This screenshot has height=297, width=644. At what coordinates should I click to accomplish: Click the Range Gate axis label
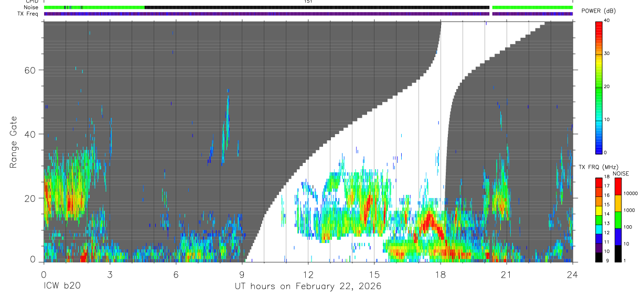click(x=13, y=142)
